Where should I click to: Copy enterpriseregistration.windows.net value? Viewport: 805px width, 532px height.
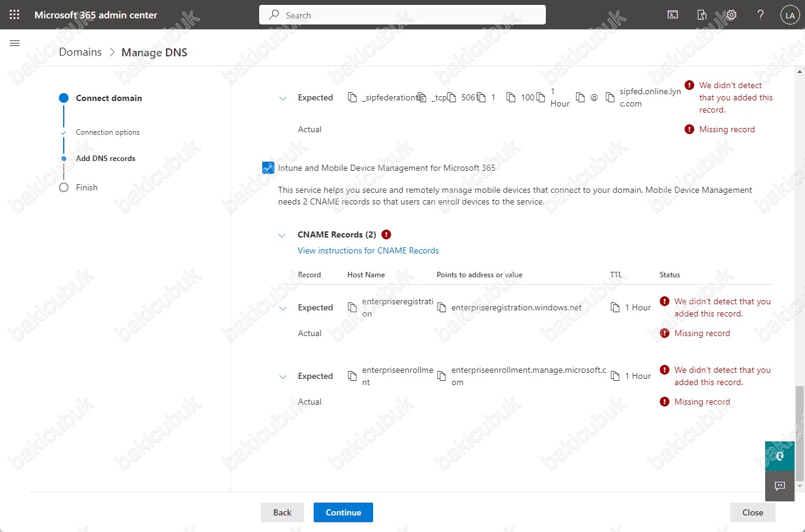[441, 307]
